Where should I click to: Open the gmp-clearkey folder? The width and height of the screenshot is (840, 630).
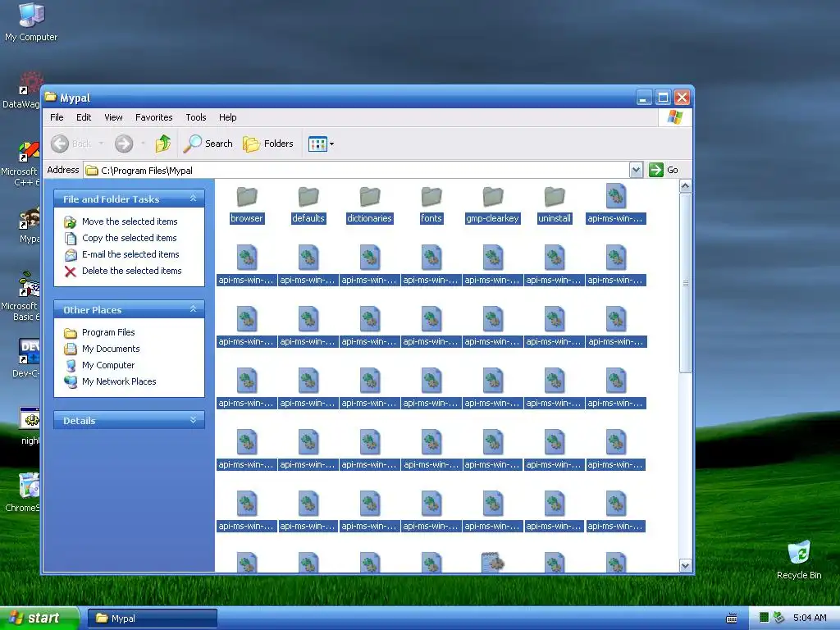(x=492, y=204)
